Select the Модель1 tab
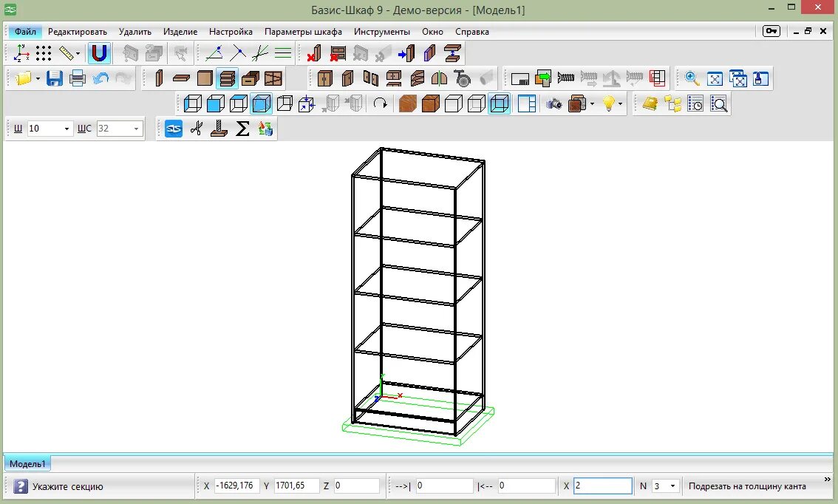 28,464
